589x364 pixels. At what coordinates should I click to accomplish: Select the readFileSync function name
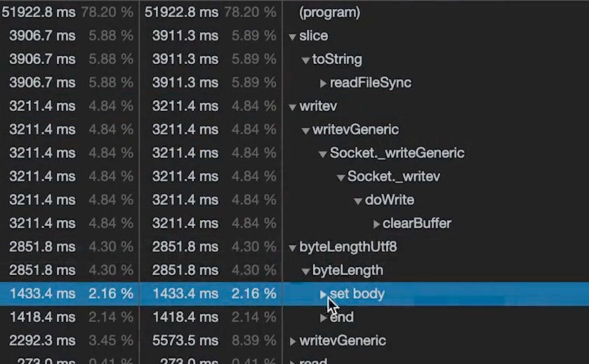coord(370,83)
